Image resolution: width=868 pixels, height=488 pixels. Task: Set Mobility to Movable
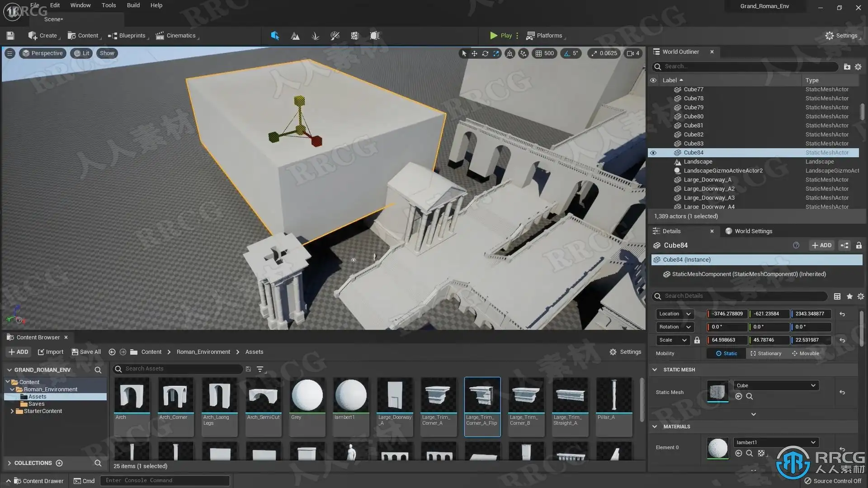[805, 353]
